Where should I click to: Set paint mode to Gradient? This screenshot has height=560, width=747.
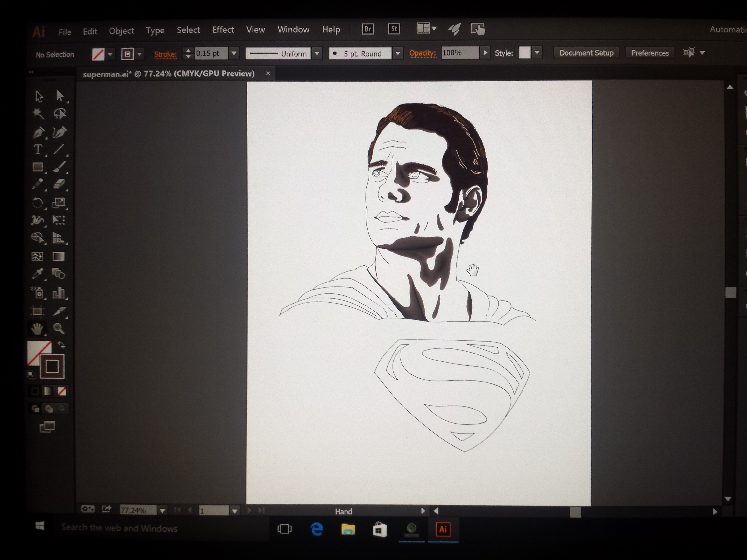point(48,391)
